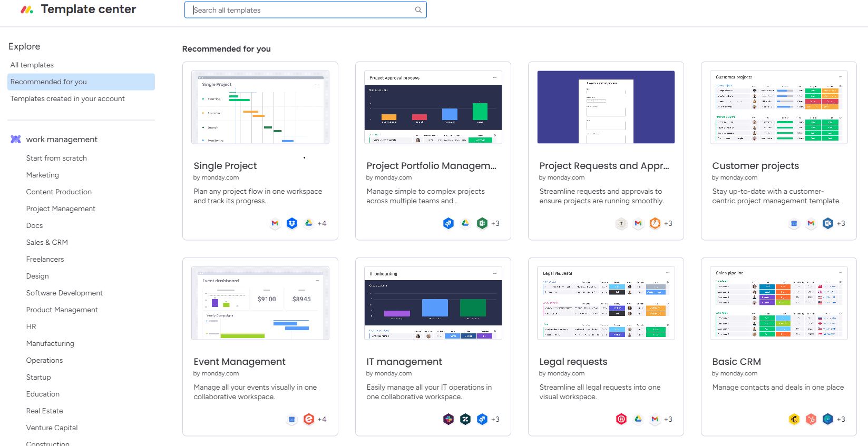Select the Design category
Viewport: 868px width, 446px height.
pyautogui.click(x=37, y=276)
